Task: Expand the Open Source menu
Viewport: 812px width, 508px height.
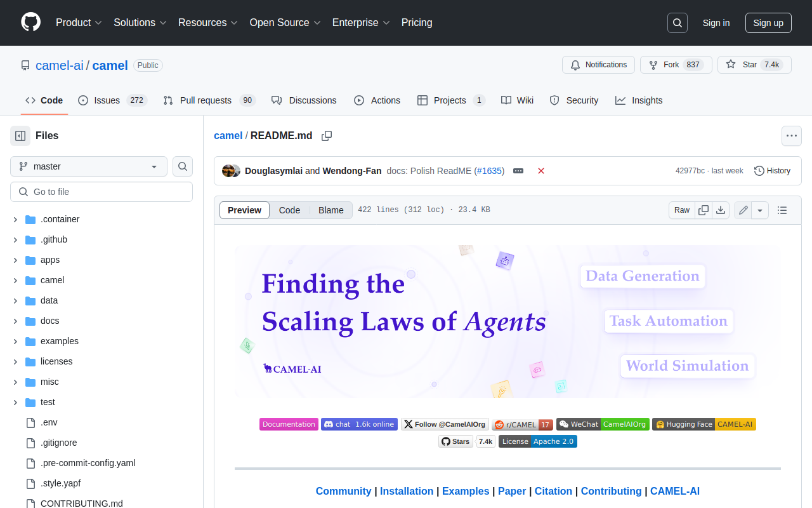Action: (285, 23)
